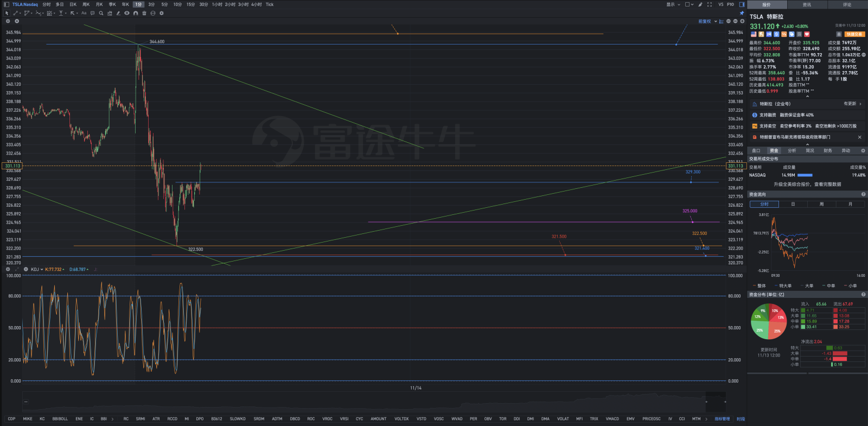The height and width of the screenshot is (426, 868).
Task: Open the text annotation Aa tool
Action: 84,13
